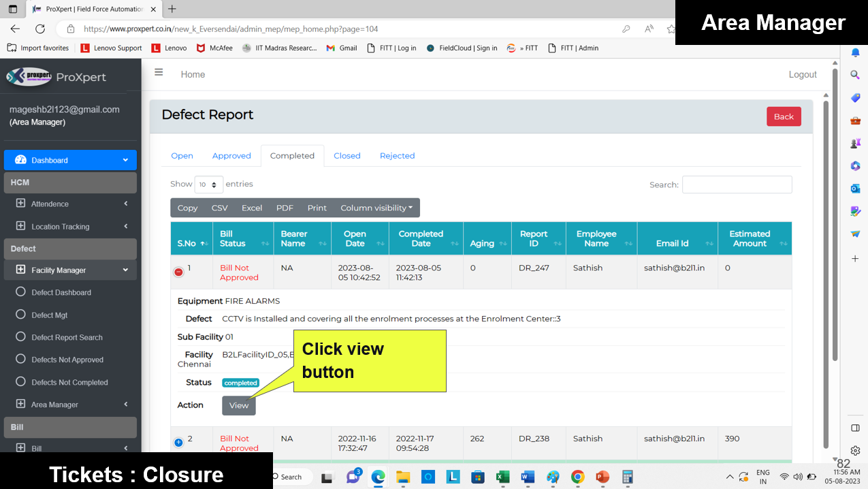Collapse row 1 with red minus icon
868x489 pixels.
178,272
